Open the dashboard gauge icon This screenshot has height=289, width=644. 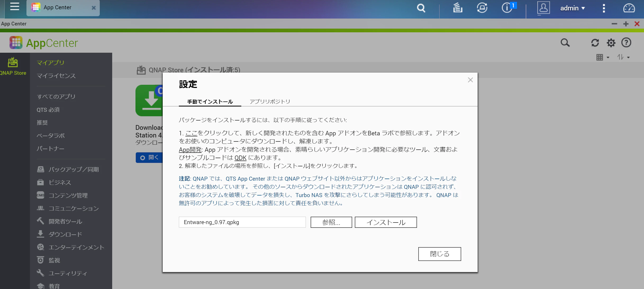(x=629, y=8)
